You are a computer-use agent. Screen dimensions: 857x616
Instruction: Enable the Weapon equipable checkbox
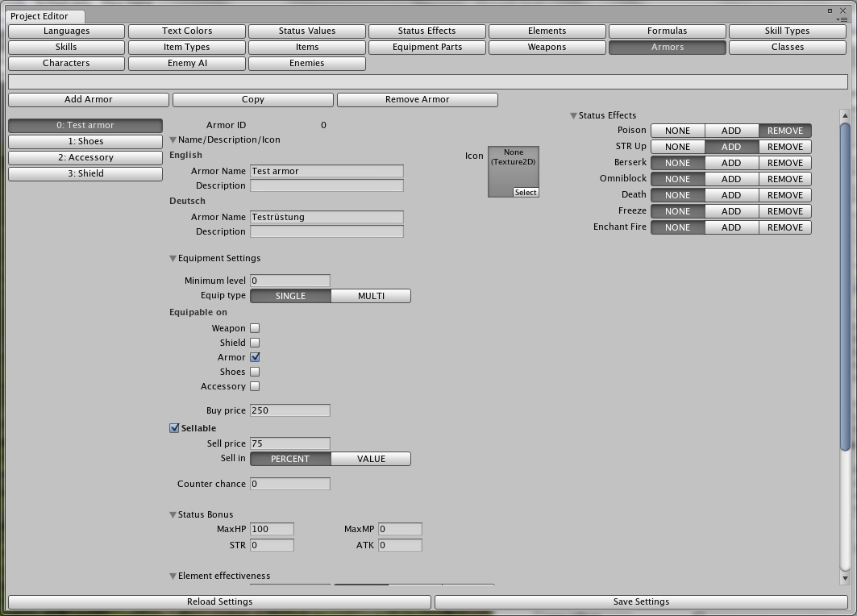click(x=255, y=328)
